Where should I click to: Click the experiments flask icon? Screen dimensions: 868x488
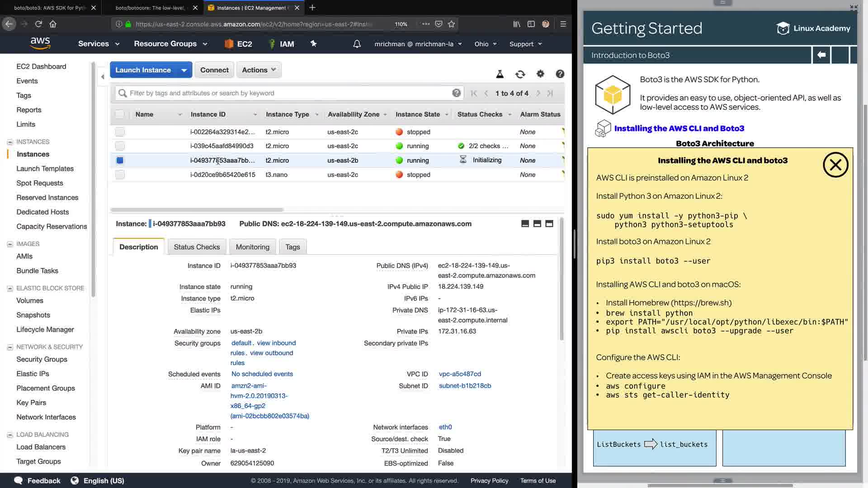coord(500,74)
